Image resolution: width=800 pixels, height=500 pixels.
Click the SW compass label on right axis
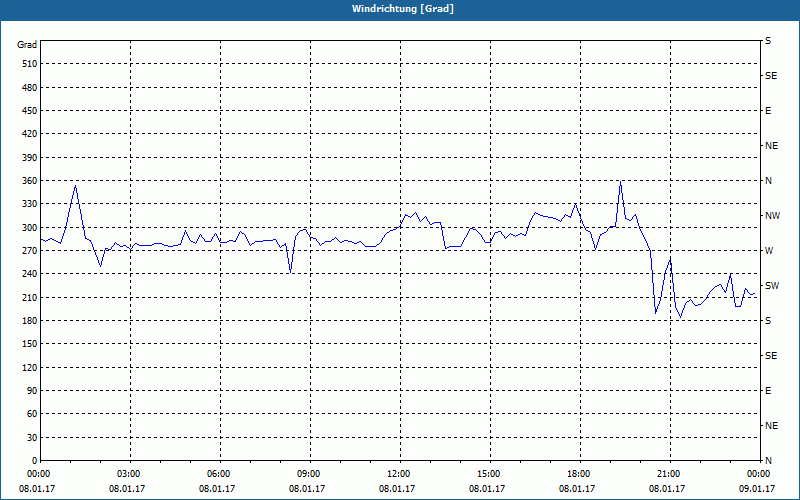772,286
